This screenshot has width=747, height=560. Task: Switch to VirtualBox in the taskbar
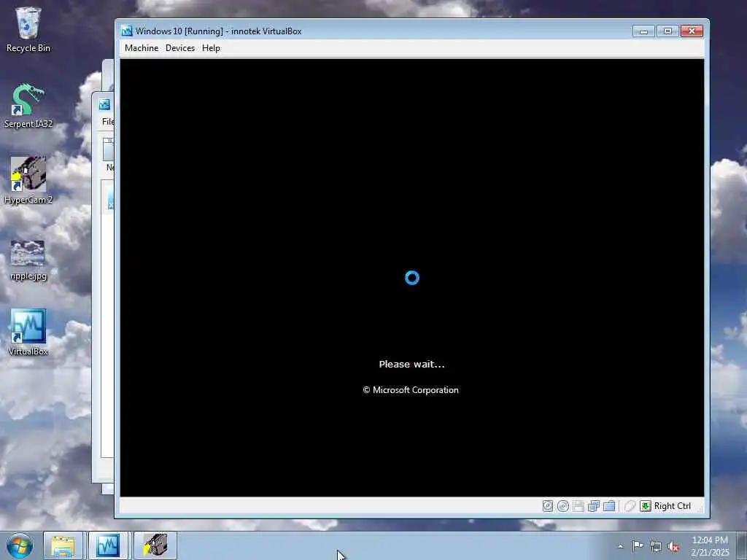point(108,545)
